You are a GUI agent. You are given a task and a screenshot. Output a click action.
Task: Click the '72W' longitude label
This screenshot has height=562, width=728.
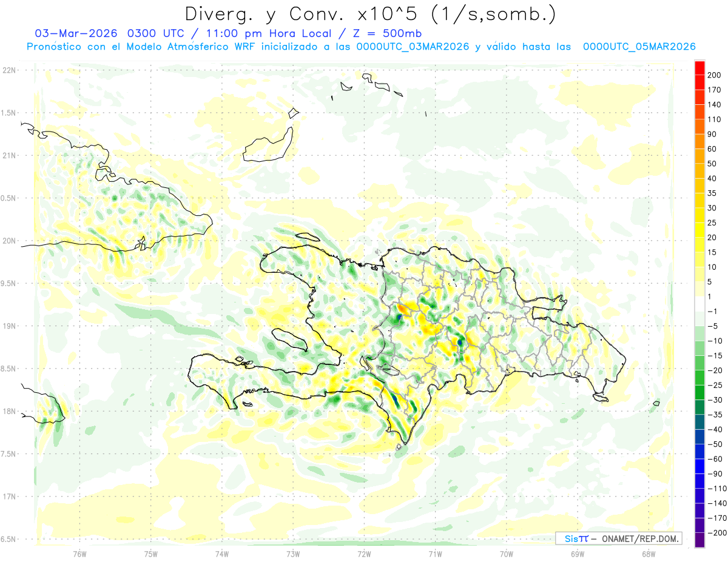(x=364, y=554)
